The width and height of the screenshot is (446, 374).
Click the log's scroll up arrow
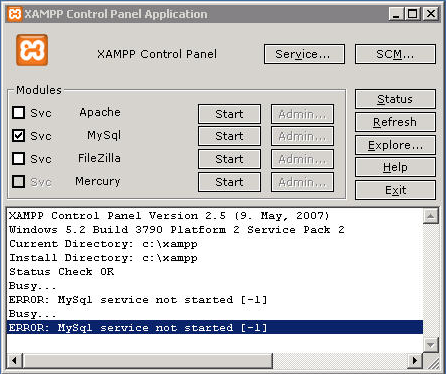pos(430,216)
